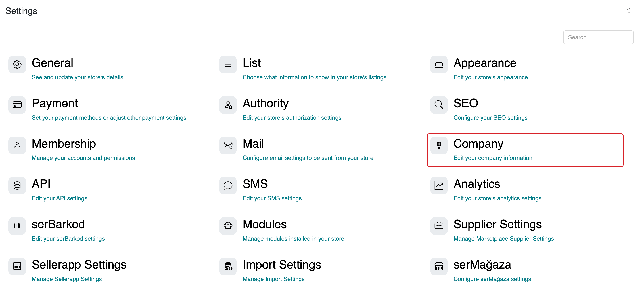
Task: Click "Manage Marketplace Supplier Settings" link
Action: [503, 238]
